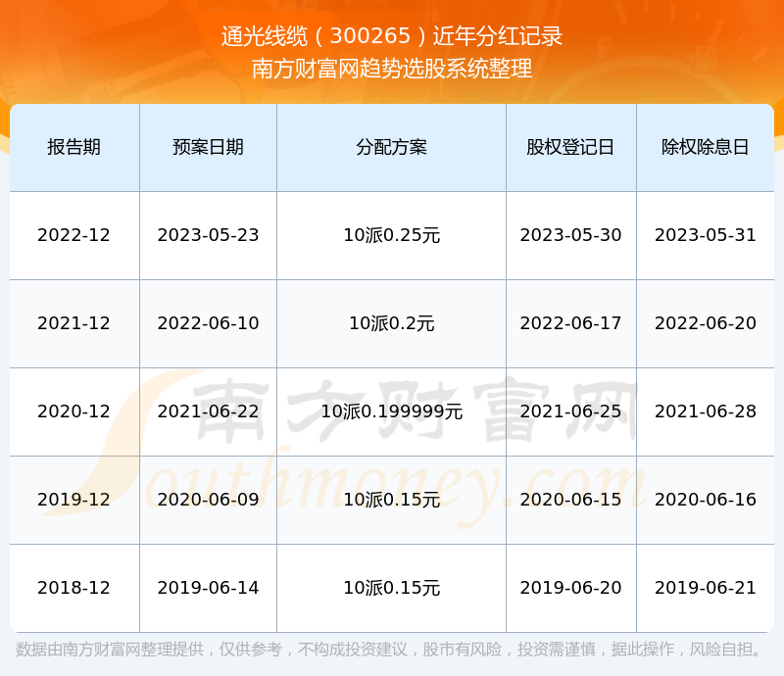Click record date 2021-06-25
The image size is (784, 676).
[x=570, y=411]
